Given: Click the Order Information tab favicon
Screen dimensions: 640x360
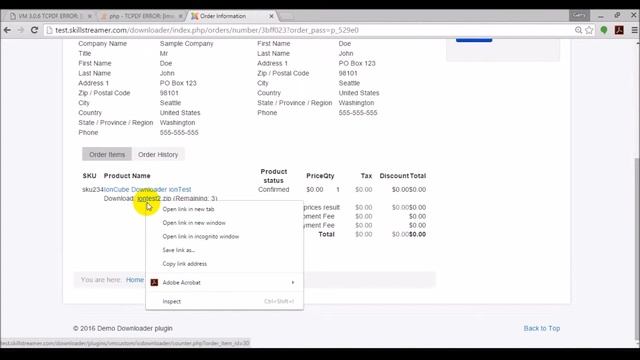Looking at the screenshot, I should [195, 16].
